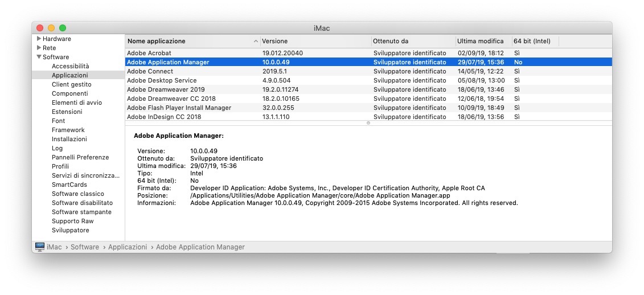Click the sort arrow in Nome applicazione header

tap(256, 42)
